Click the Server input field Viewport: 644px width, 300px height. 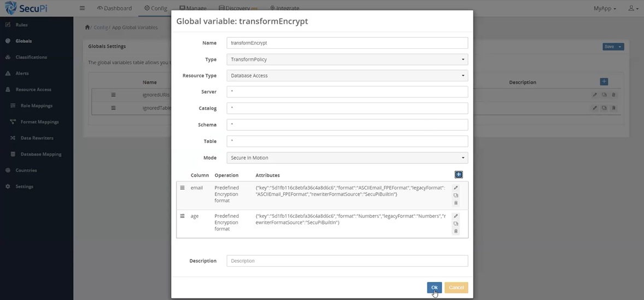point(347,92)
